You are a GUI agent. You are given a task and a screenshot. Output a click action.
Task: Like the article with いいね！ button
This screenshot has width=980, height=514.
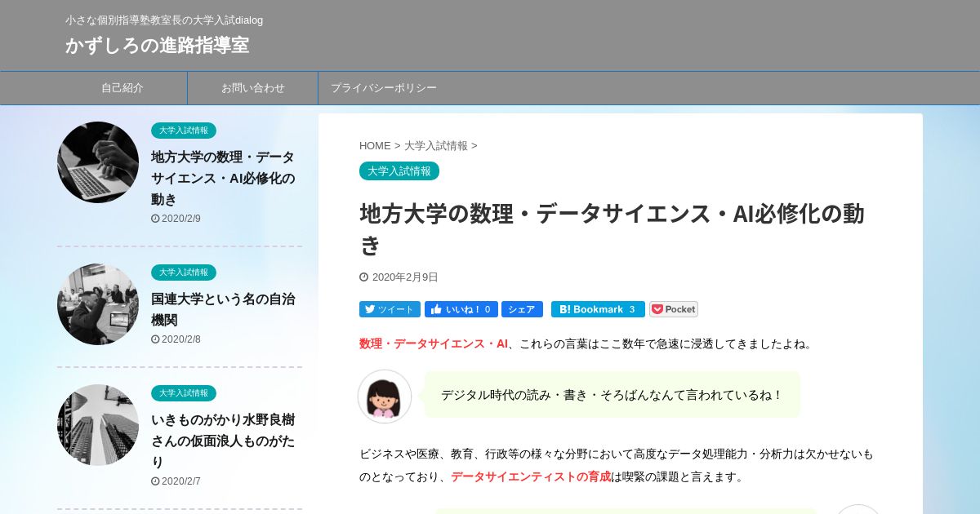pyautogui.click(x=461, y=309)
